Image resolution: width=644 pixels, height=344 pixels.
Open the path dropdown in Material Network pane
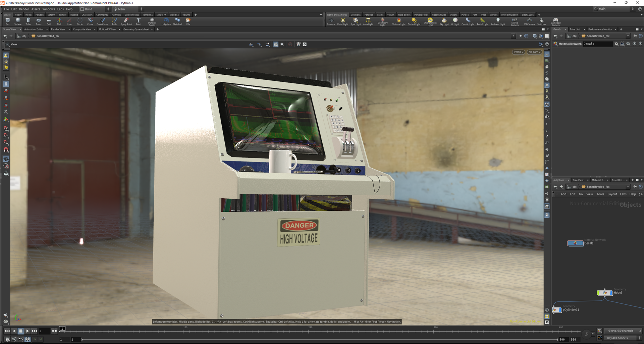click(x=628, y=36)
